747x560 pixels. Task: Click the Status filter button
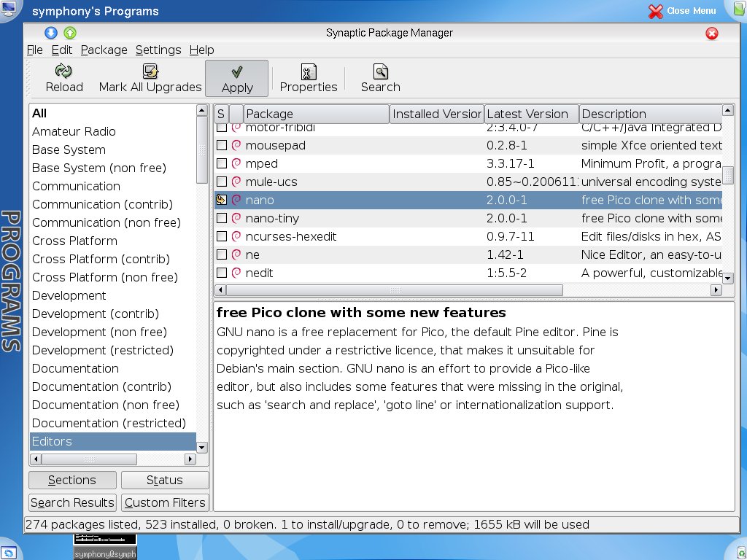click(165, 480)
